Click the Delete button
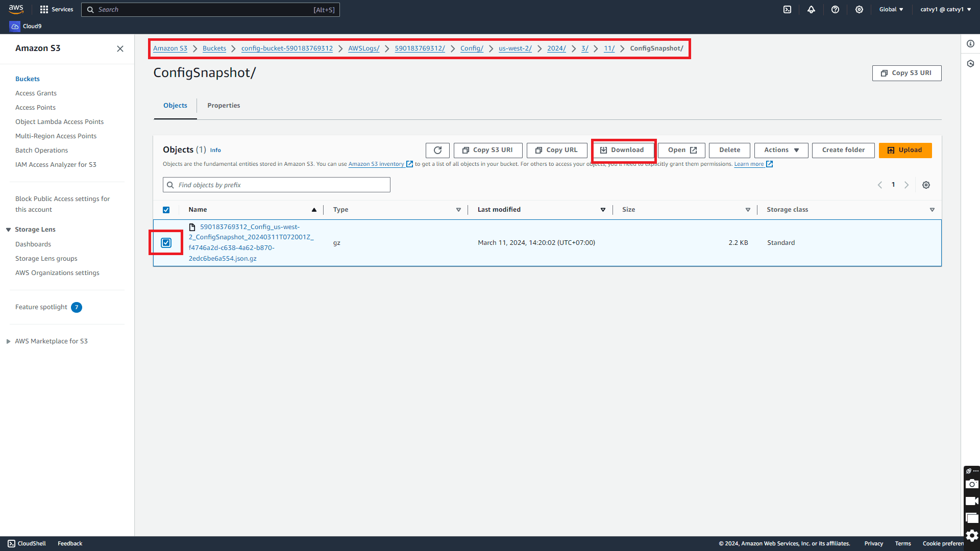This screenshot has height=551, width=980. pos(729,150)
